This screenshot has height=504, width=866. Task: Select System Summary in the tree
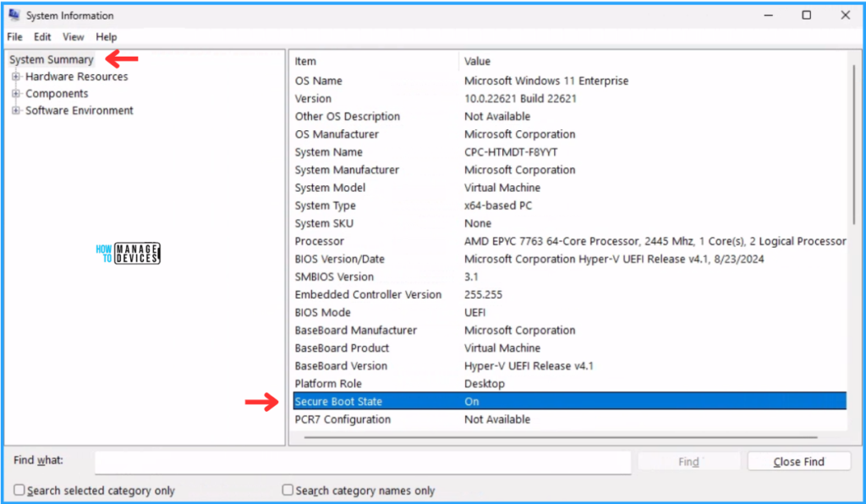pos(52,60)
